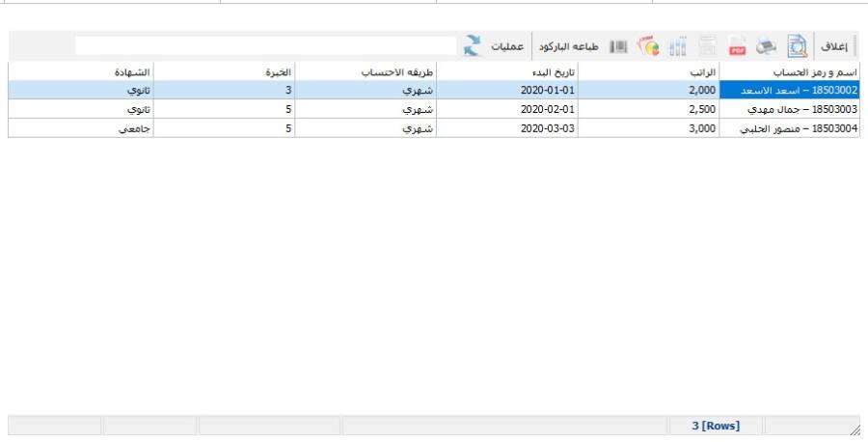
Task: Click salary cell 2,000
Action: click(648, 91)
